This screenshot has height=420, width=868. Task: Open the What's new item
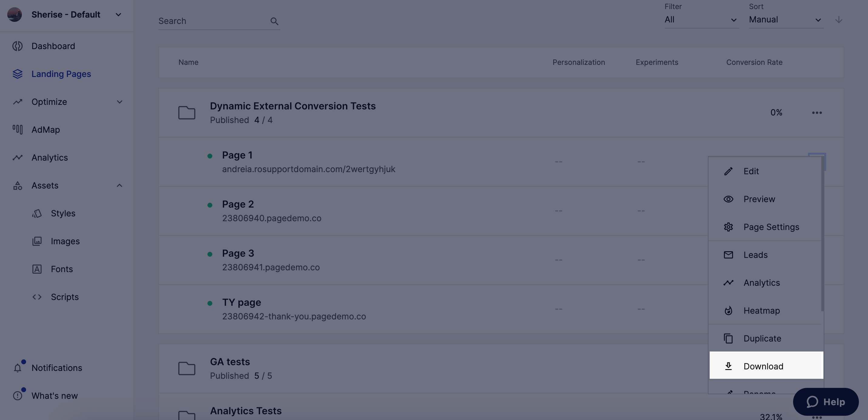tap(54, 396)
